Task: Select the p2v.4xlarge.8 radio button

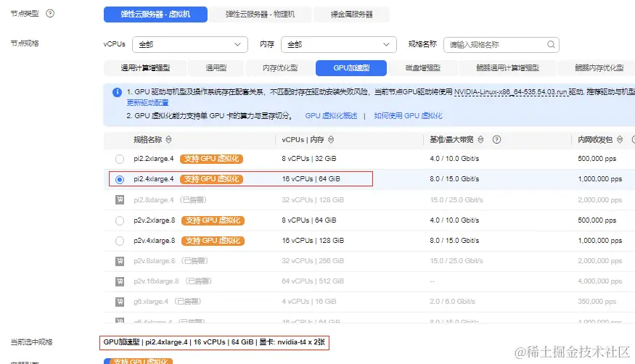Action: tap(120, 241)
